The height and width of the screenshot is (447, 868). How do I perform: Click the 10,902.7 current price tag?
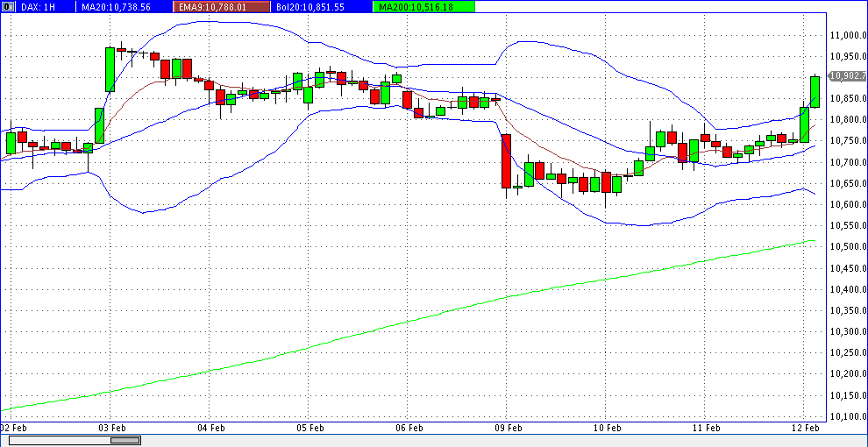(x=848, y=76)
